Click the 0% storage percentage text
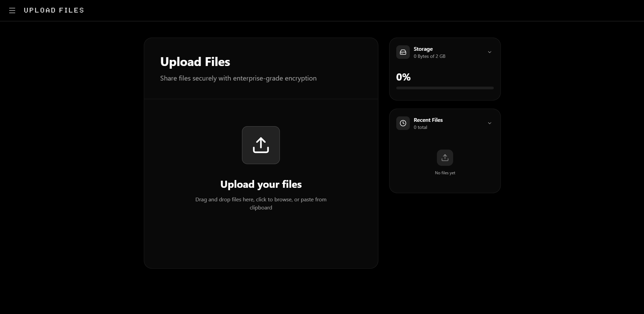644x314 pixels. (x=403, y=77)
